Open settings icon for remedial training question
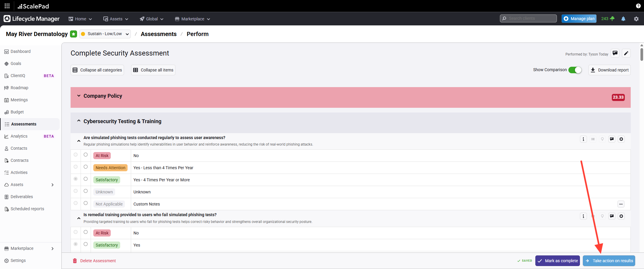Screen dimensions: 644x269 click(x=621, y=216)
